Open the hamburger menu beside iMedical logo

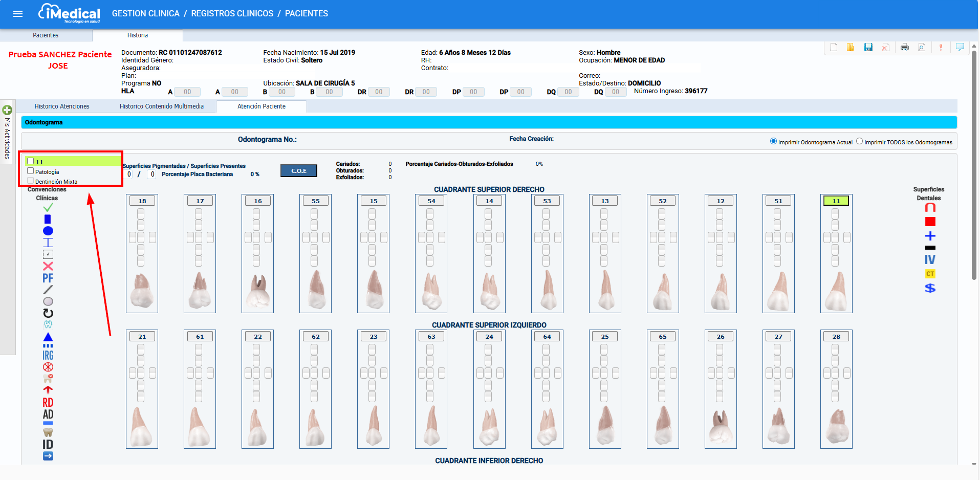point(18,14)
